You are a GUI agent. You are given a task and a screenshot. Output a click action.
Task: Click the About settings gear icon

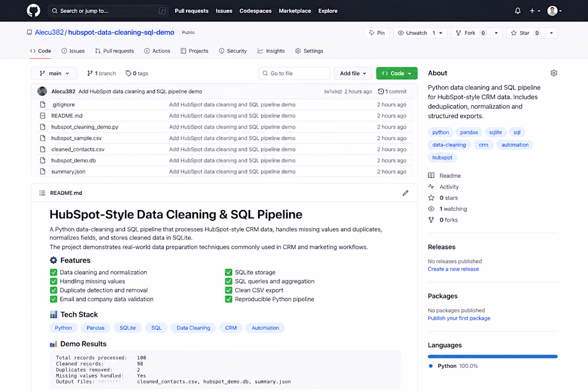pyautogui.click(x=553, y=73)
